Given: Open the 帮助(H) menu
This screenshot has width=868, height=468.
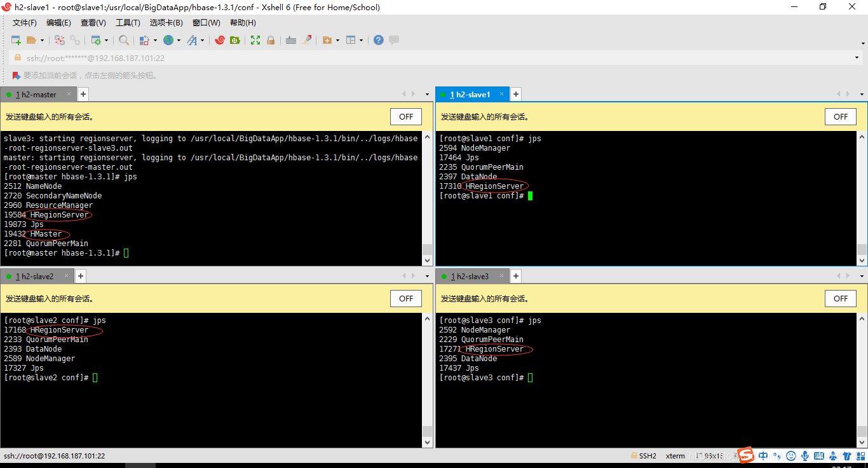Looking at the screenshot, I should (x=243, y=23).
